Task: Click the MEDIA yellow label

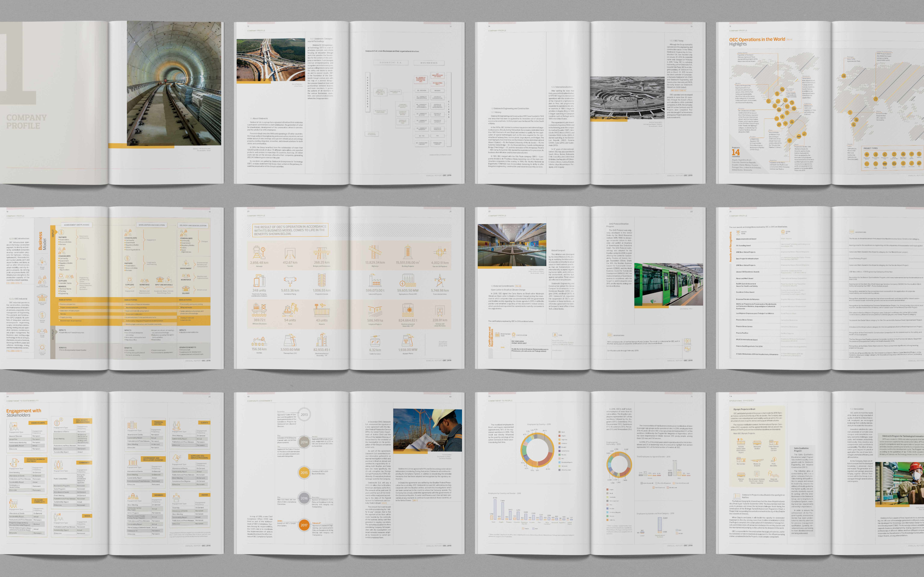Action: pyautogui.click(x=87, y=516)
